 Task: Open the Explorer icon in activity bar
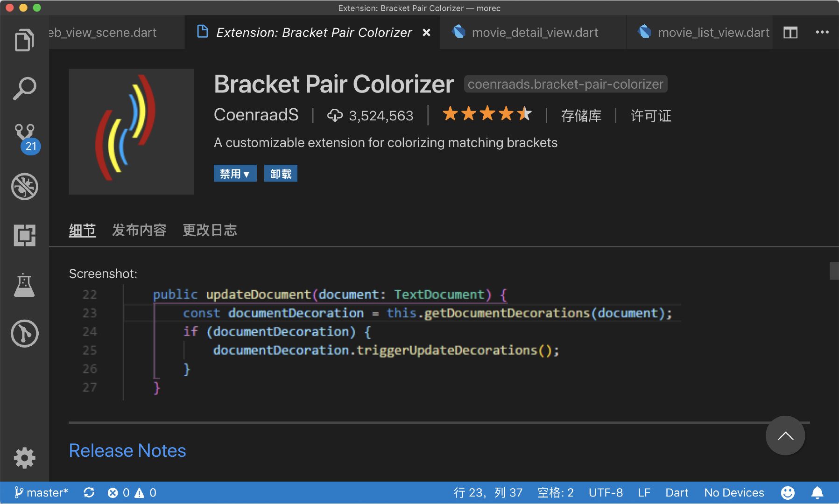[25, 40]
